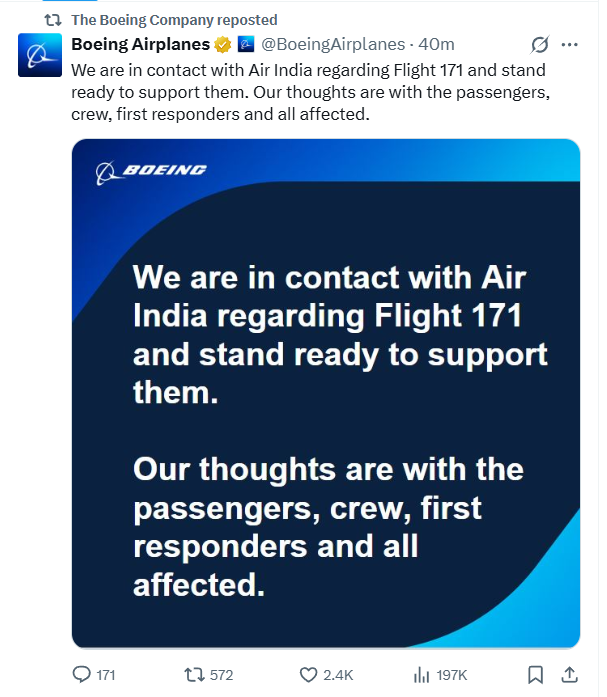Click the Grok explain icon

tap(539, 45)
